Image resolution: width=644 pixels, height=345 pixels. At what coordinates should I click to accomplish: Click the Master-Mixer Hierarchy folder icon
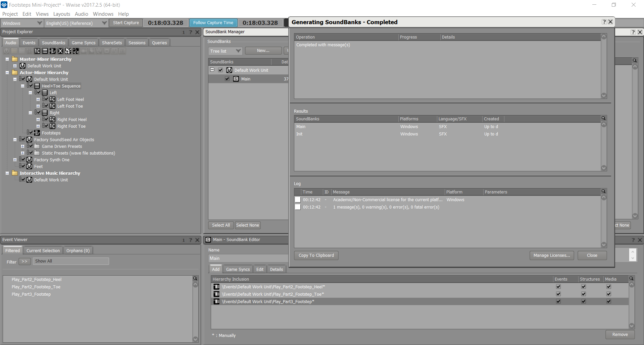coord(15,59)
